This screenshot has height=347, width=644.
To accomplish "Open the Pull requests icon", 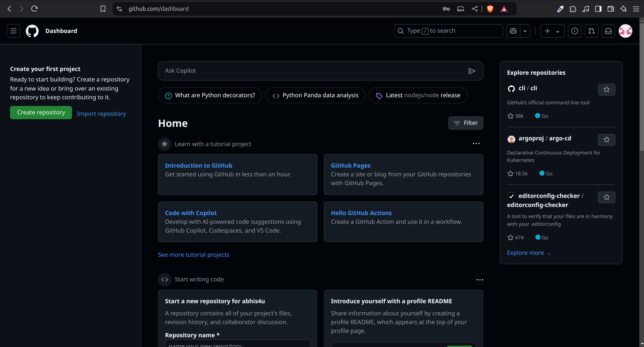I will pos(592,31).
